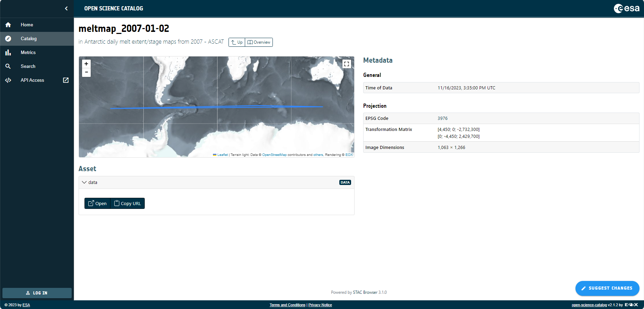
Task: Click the Home icon in sidebar
Action: pos(8,25)
